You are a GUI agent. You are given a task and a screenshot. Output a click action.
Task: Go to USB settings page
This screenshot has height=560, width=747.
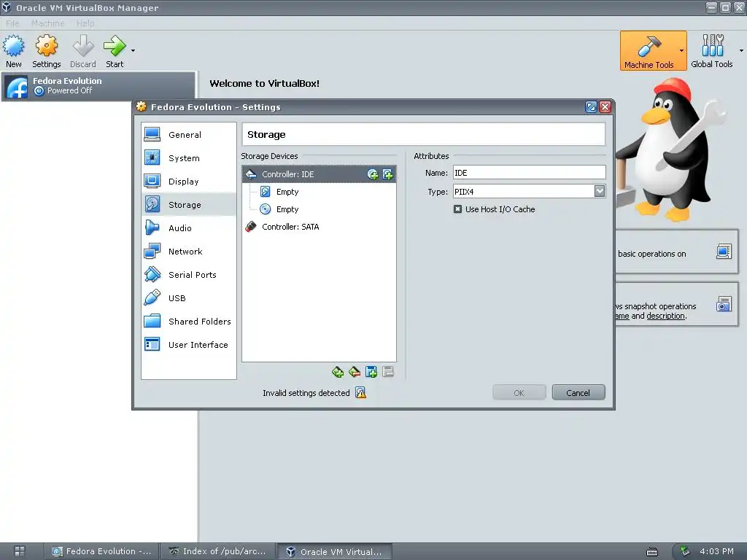click(189, 298)
